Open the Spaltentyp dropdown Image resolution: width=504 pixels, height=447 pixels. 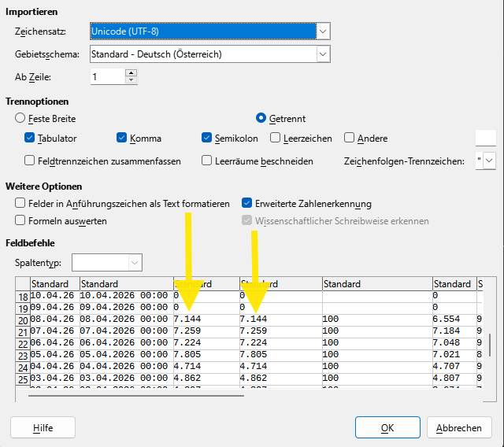click(135, 262)
